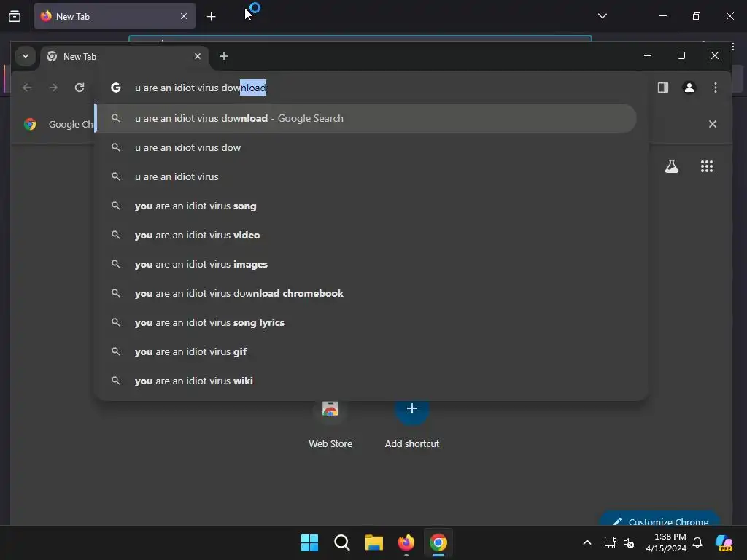Click Chrome's forward arrow icon
This screenshot has width=747, height=560.
click(53, 87)
